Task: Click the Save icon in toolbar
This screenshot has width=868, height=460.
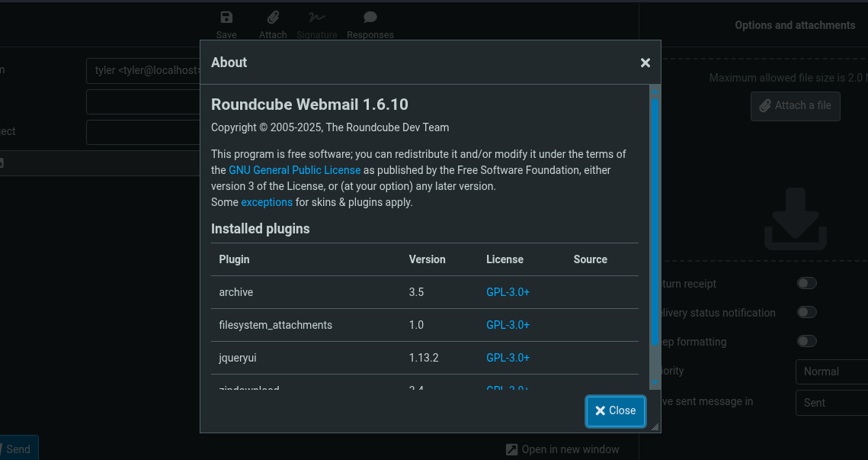Action: pyautogui.click(x=226, y=18)
